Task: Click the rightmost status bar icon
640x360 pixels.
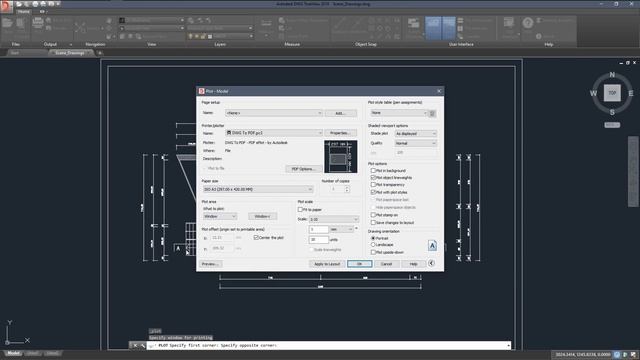Action: tap(633, 355)
